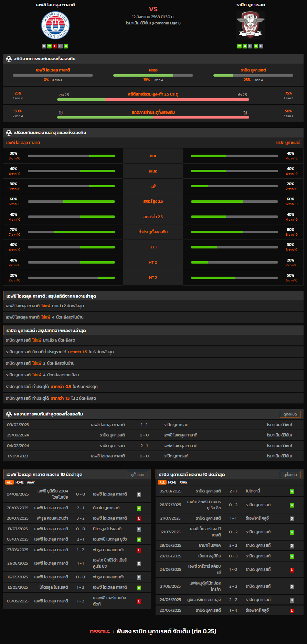Open 'ดูทั้งหมด' in Otelul Galati last 10 panel
Viewport: 307px width, 644px height.
pos(137,475)
